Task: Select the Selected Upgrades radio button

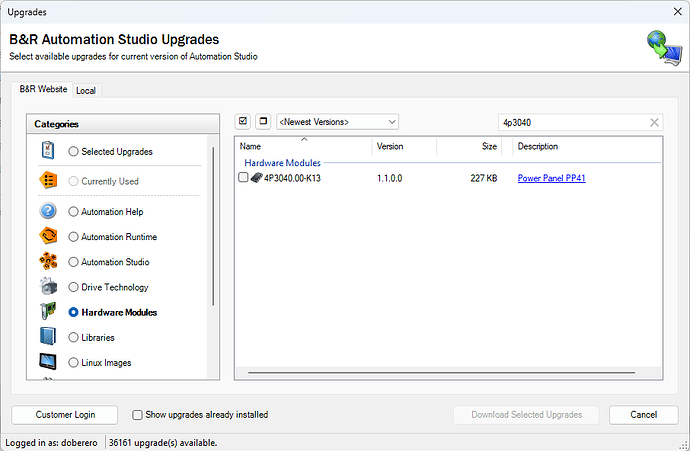Action: (73, 151)
